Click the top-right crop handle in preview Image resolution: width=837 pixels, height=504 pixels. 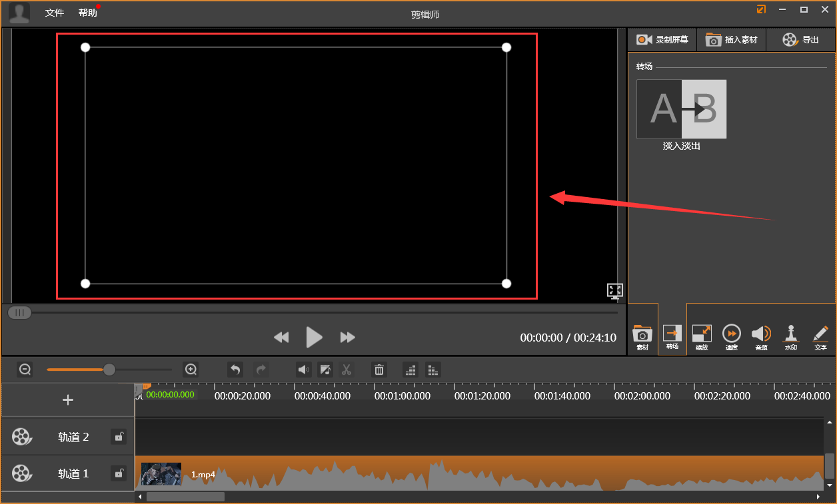(x=506, y=47)
